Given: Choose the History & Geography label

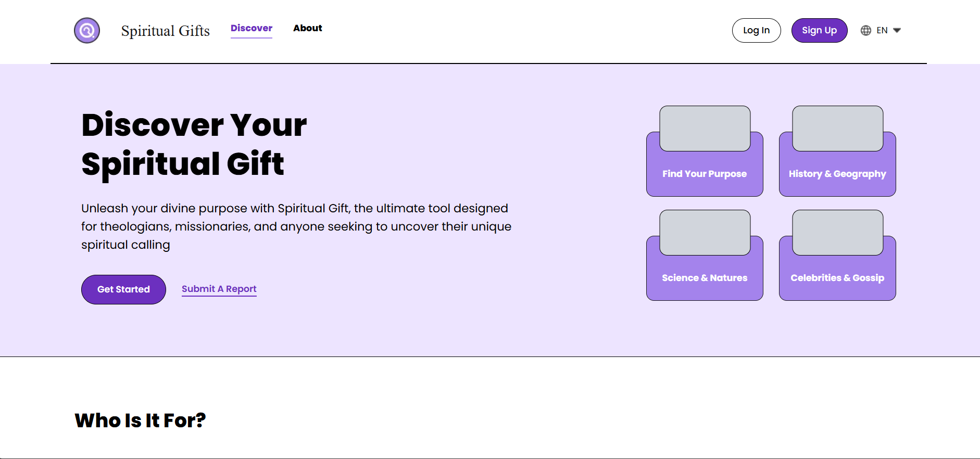Looking at the screenshot, I should [x=837, y=174].
